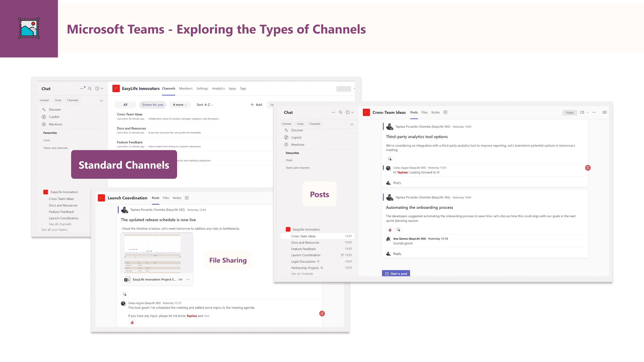Image resolution: width=644 pixels, height=362 pixels.
Task: Click the Excel file icon on the attachment
Action: point(127,280)
